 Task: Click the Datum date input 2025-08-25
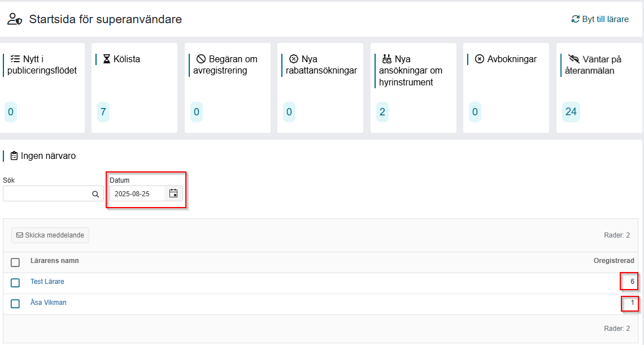[137, 194]
